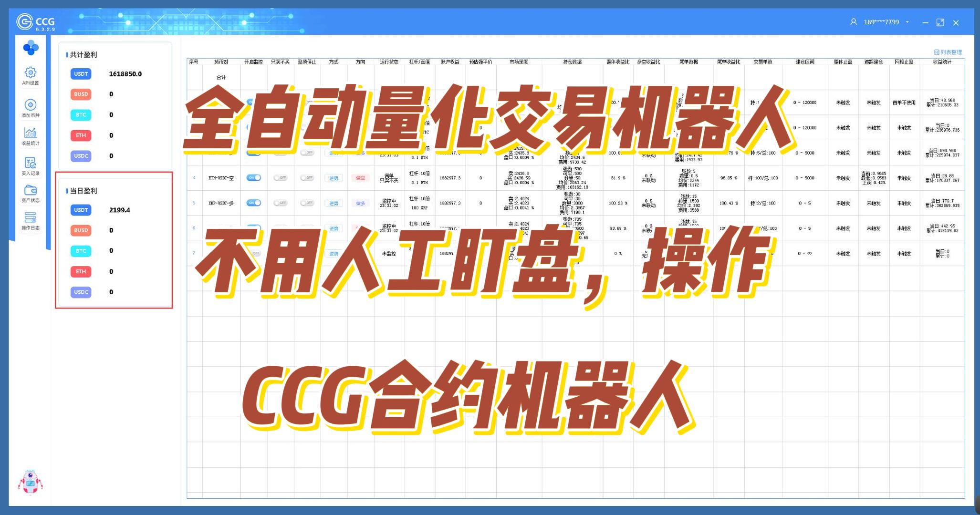Click today's USDT value 2199.4
This screenshot has height=515, width=980.
pos(119,210)
